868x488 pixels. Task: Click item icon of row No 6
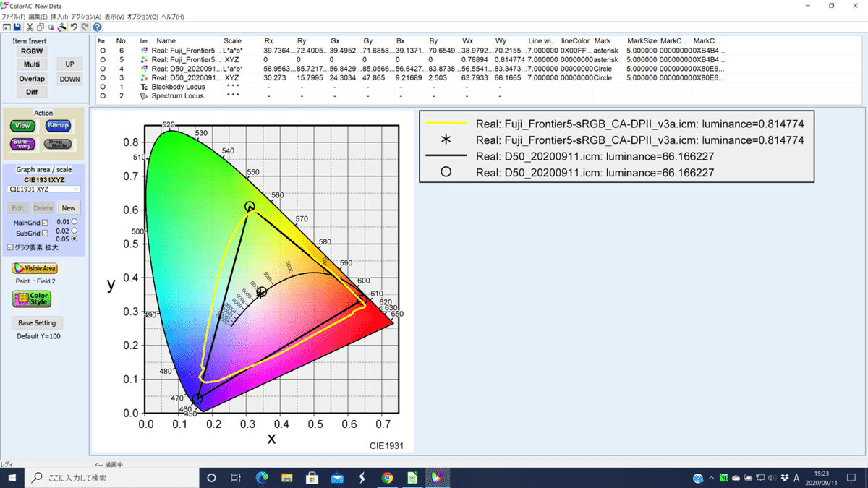coord(143,51)
